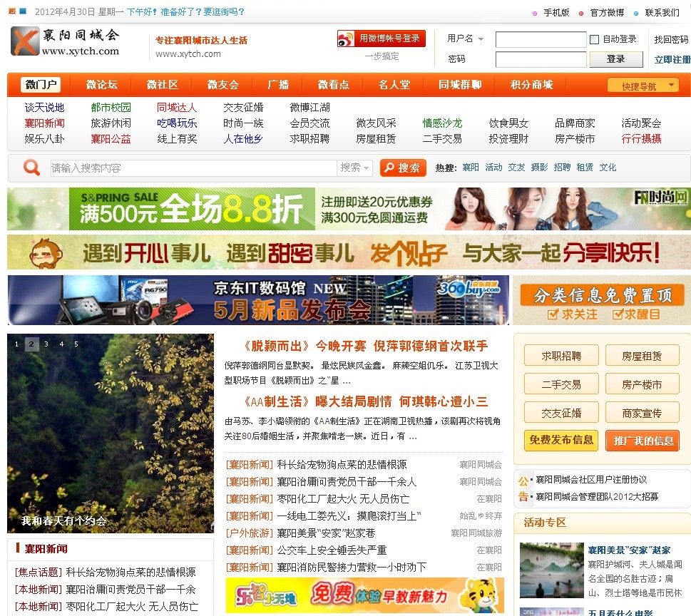Enable the 自动登录 checkbox
691x616 pixels.
595,39
